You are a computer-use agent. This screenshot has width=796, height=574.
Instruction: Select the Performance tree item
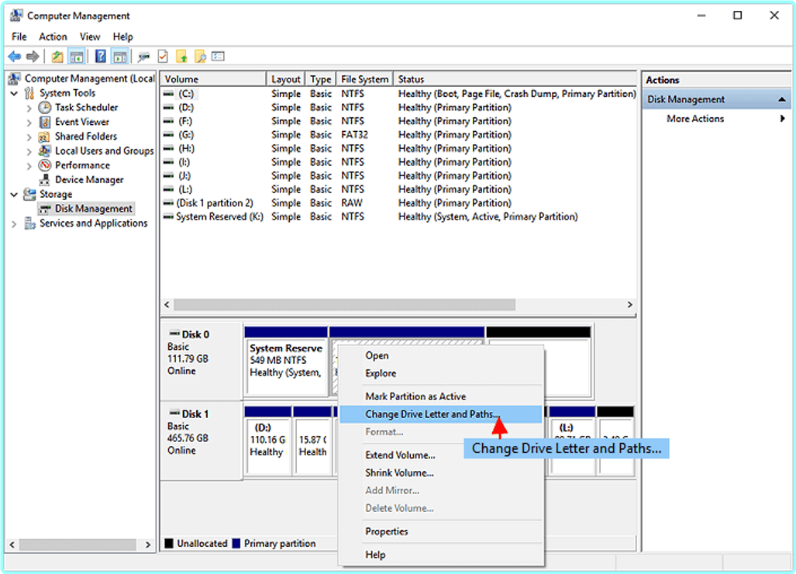(x=82, y=165)
